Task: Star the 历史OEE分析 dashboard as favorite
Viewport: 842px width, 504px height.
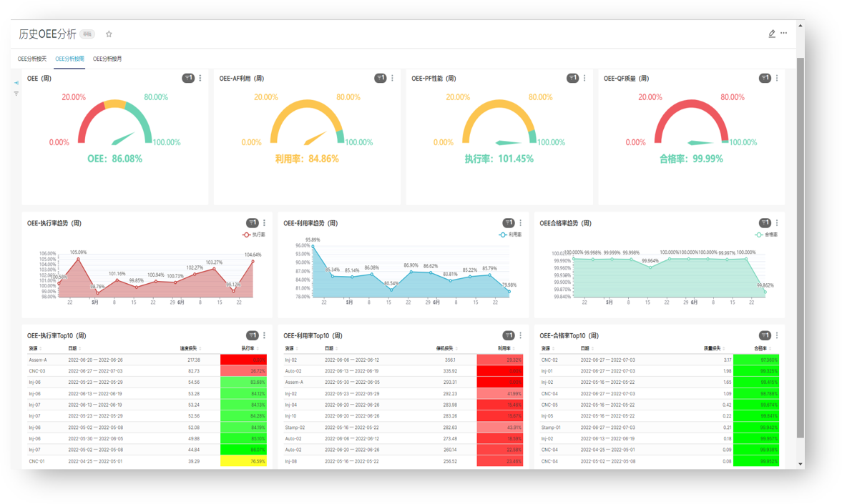Action: 109,34
